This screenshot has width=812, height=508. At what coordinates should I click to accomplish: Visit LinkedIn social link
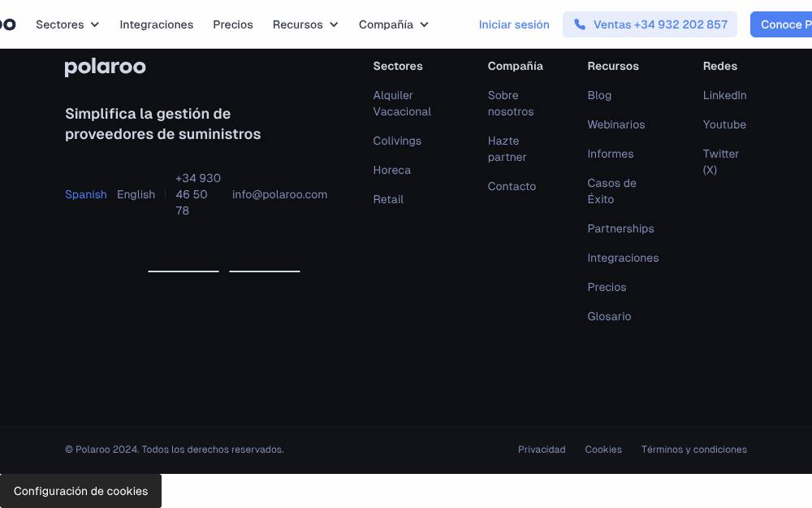724,95
